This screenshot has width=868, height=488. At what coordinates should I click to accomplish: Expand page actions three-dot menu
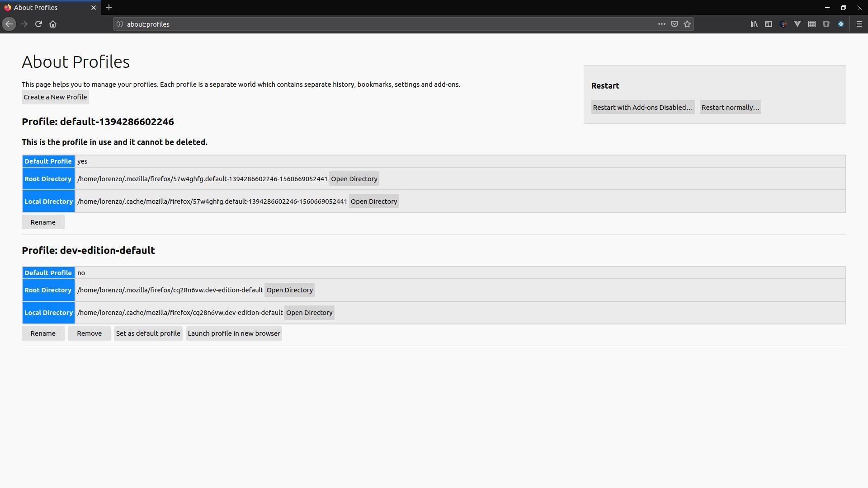[661, 24]
